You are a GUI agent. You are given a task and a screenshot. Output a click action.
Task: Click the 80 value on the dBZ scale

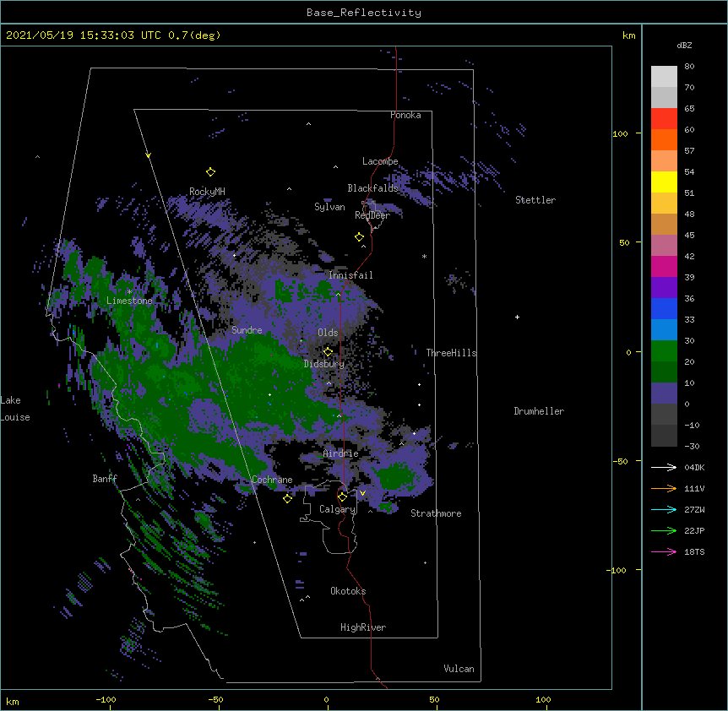(x=689, y=67)
